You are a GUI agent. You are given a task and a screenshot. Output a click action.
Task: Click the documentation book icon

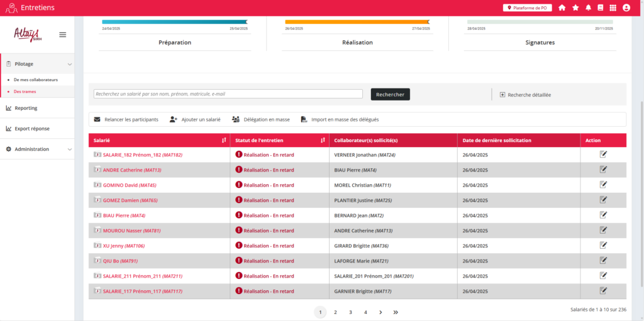[x=601, y=8]
